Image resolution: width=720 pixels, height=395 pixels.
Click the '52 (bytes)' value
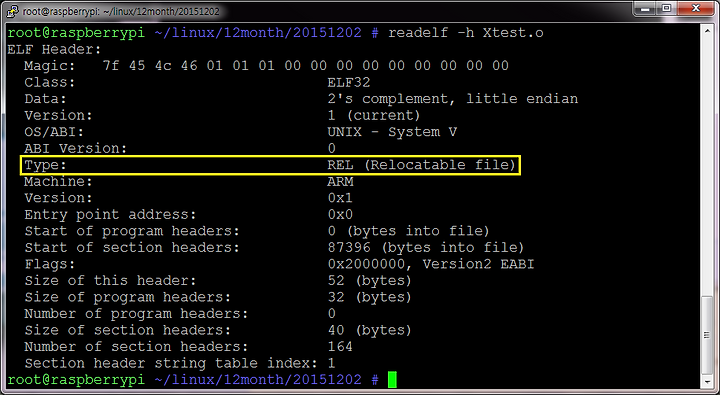[370, 281]
